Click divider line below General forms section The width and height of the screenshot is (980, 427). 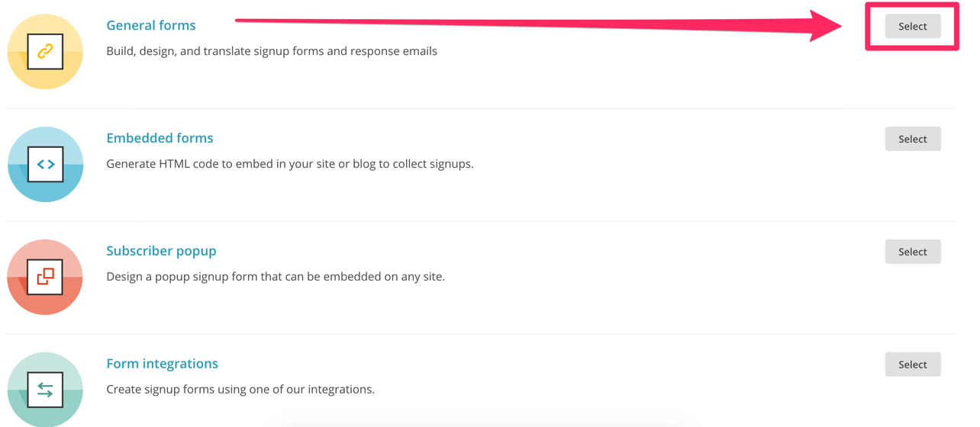coord(481,108)
